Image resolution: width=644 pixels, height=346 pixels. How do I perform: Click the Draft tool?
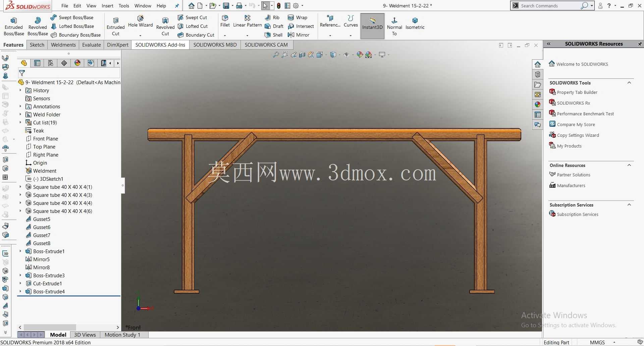pyautogui.click(x=274, y=26)
